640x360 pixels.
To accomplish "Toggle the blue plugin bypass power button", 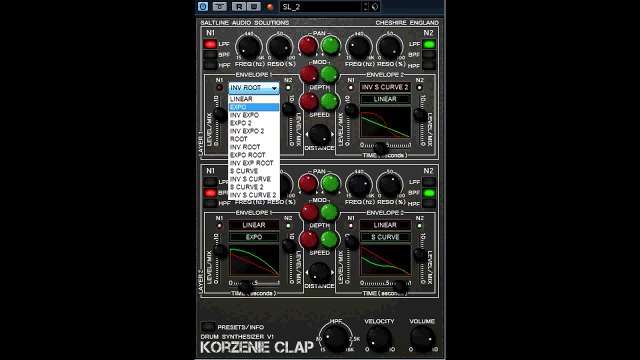I will coord(203,6).
